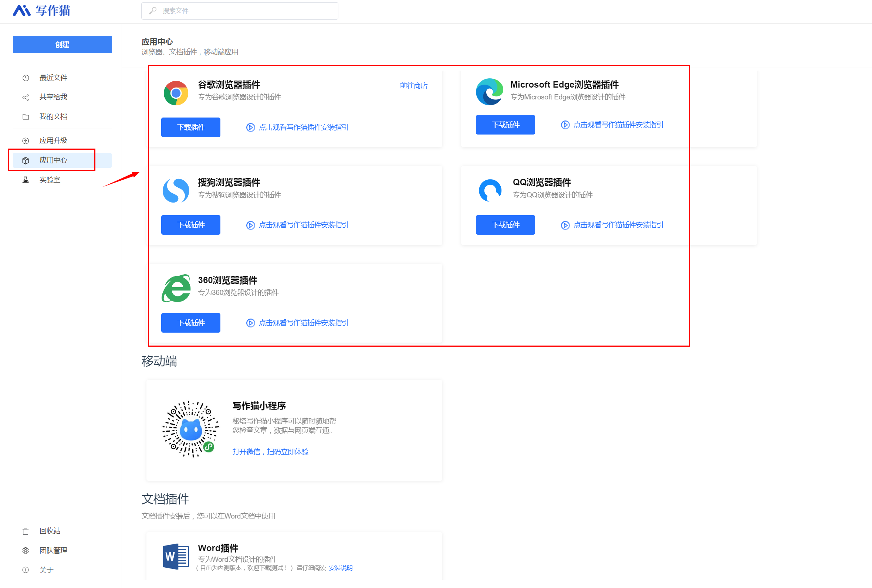This screenshot has height=588, width=872.
Task: Click the upgrade arrow icon beside 应用升级
Action: tap(26, 141)
